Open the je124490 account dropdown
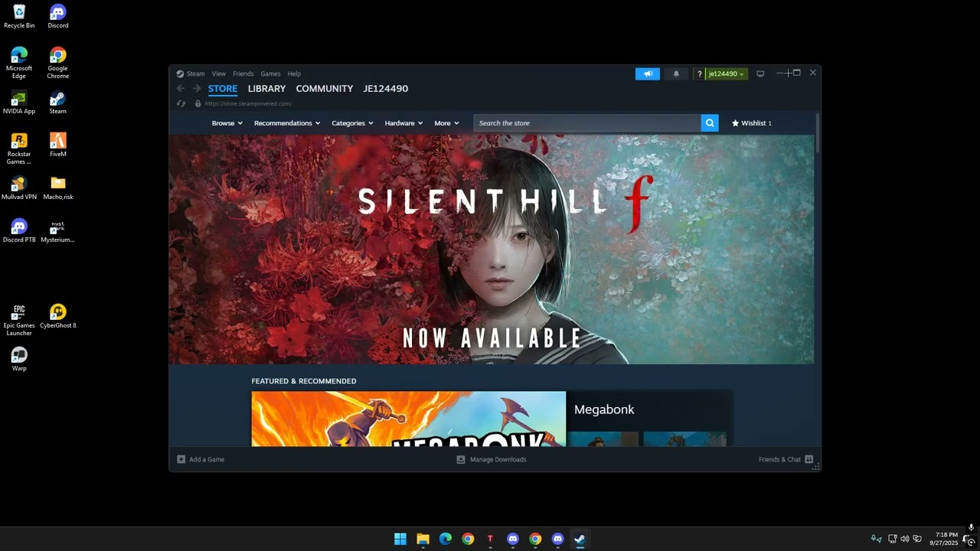The width and height of the screenshot is (980, 551). 726,74
